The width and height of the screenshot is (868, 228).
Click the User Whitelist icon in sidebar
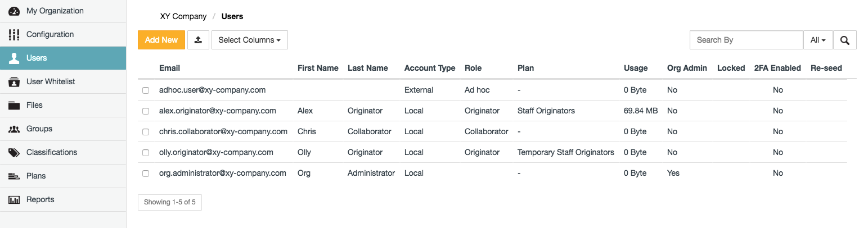click(x=14, y=81)
